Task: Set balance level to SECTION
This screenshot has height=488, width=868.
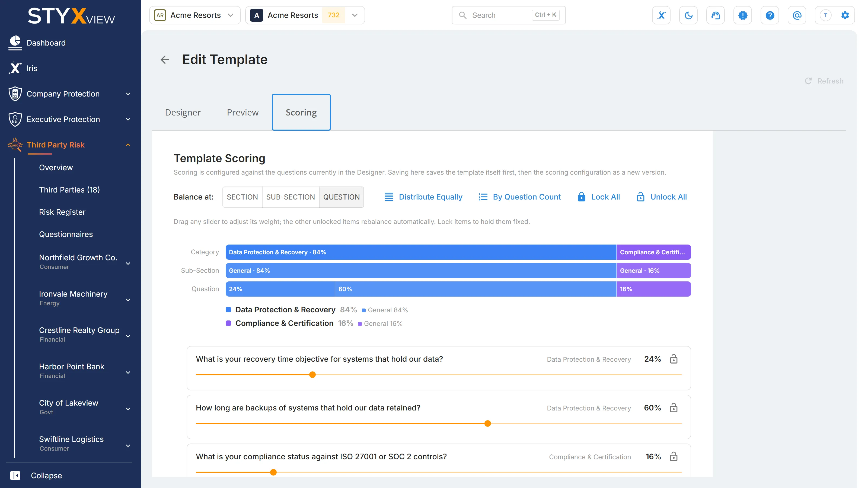Action: (x=242, y=197)
